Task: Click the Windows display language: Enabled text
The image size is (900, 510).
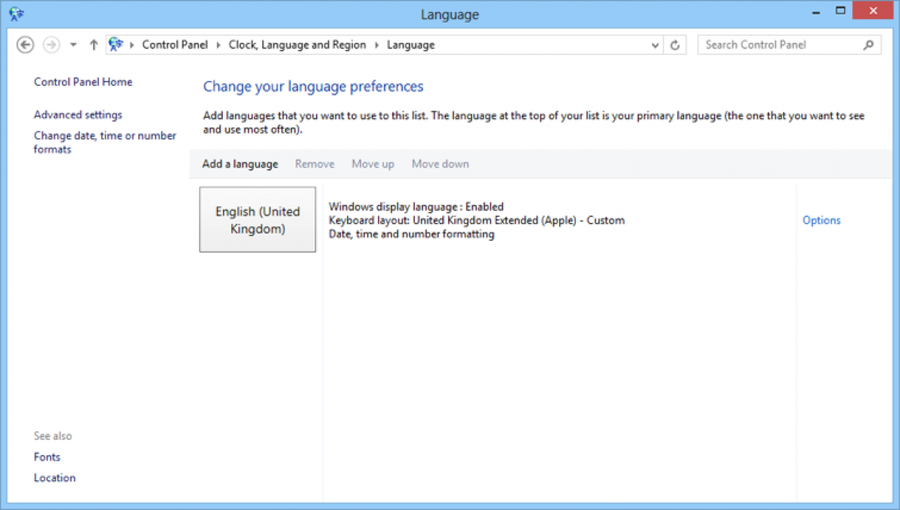Action: [x=416, y=207]
